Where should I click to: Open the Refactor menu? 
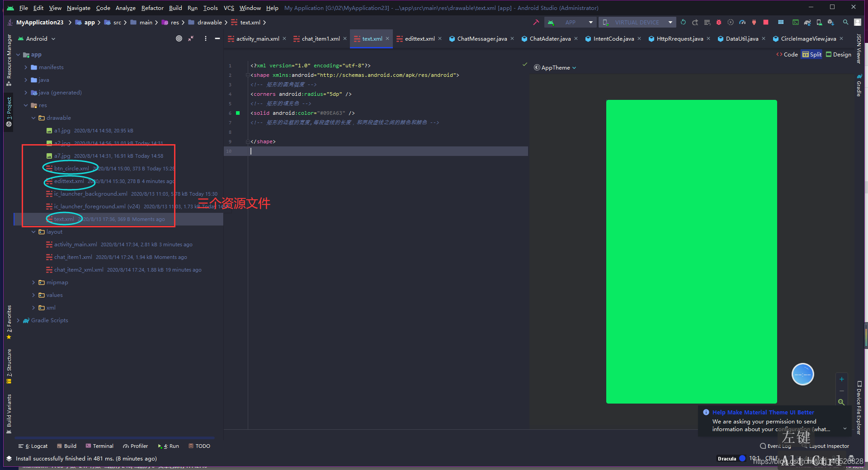(152, 8)
